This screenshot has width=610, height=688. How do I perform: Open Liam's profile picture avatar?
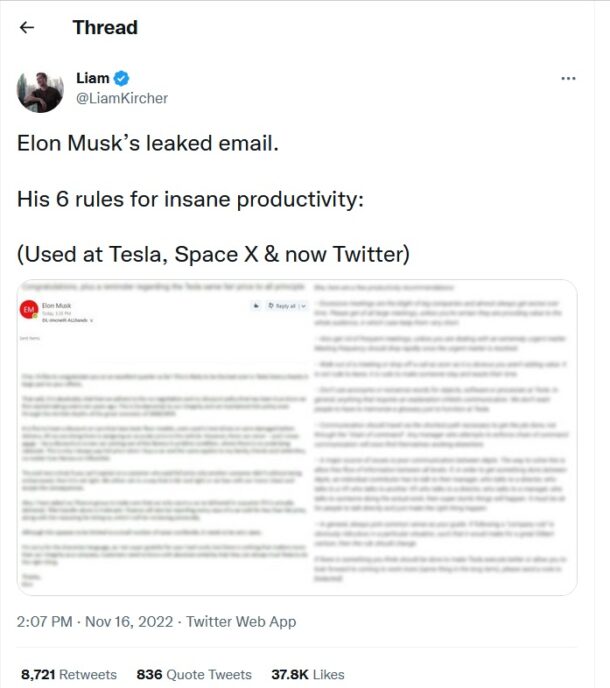pos(40,89)
